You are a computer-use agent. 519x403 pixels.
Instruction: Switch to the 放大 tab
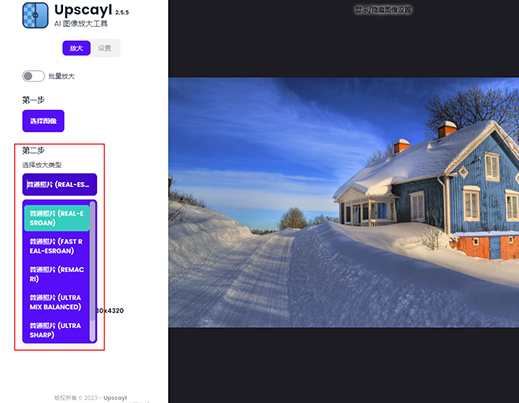(76, 48)
